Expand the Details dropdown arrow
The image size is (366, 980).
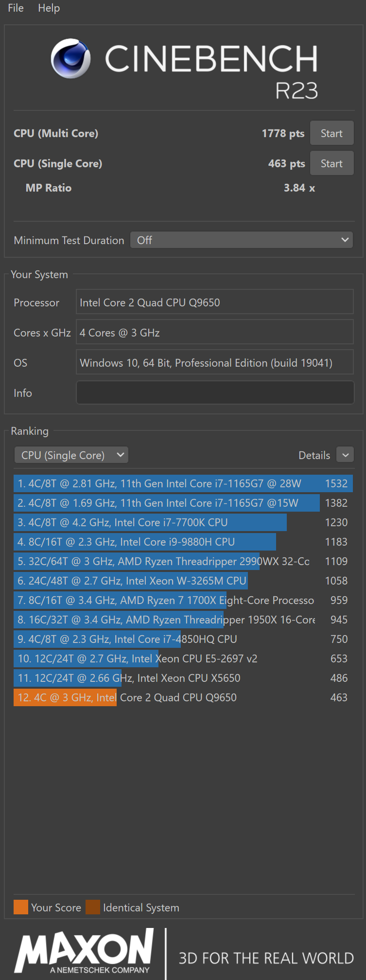click(x=345, y=455)
